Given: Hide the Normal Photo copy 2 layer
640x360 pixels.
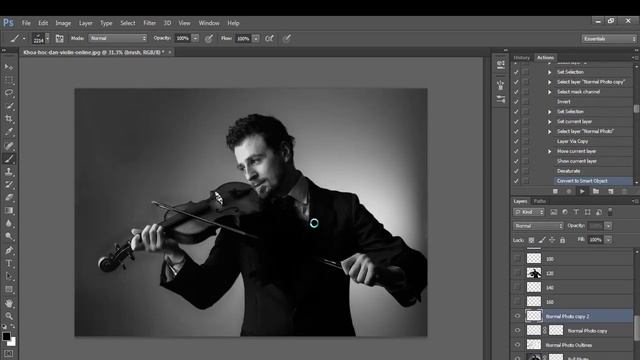Looking at the screenshot, I should click(x=518, y=316).
